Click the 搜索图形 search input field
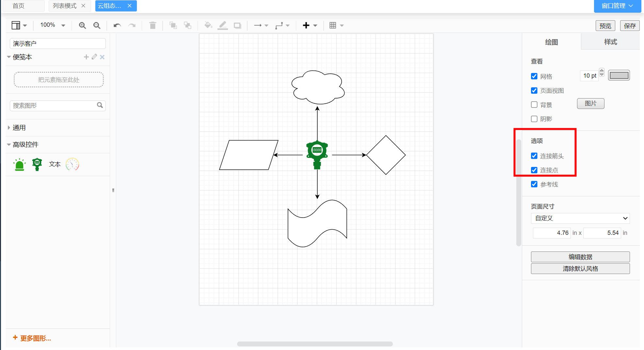 point(54,106)
